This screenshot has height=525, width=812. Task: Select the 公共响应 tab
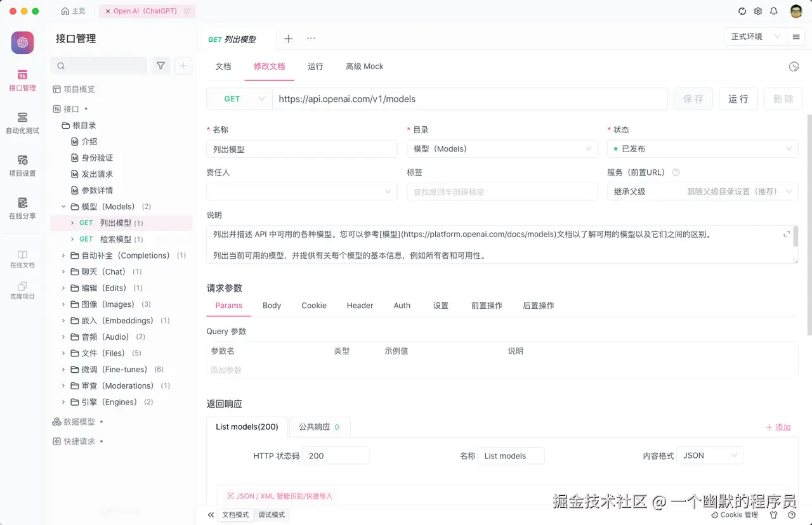320,427
